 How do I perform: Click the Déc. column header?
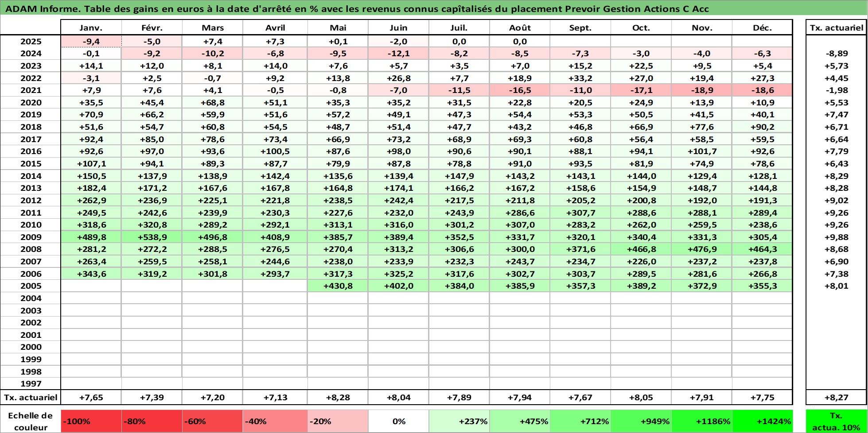click(763, 27)
